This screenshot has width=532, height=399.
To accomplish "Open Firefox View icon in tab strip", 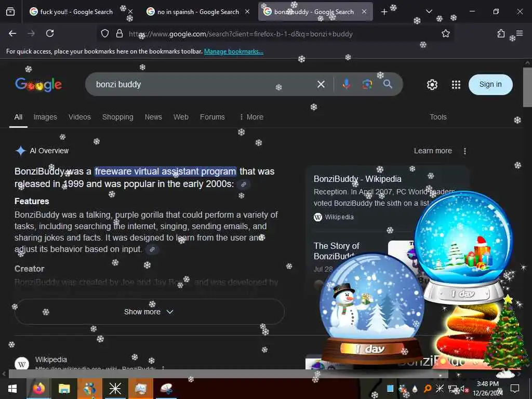I will (10, 12).
